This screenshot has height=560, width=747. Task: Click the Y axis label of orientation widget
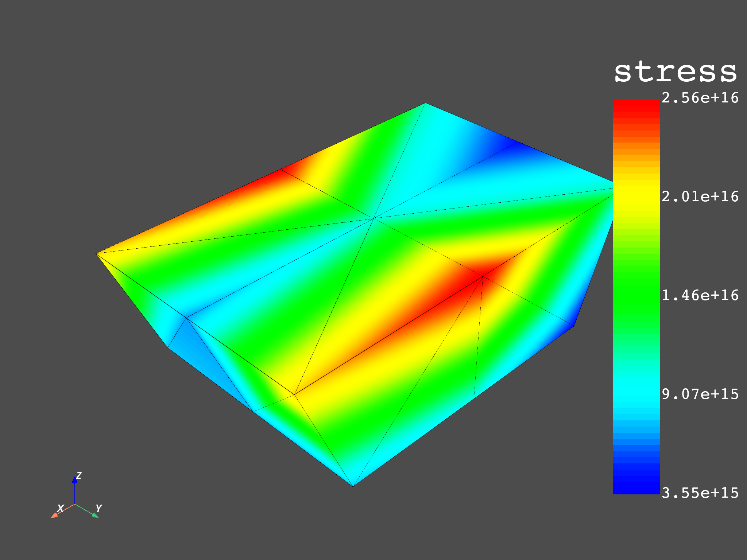98,508
